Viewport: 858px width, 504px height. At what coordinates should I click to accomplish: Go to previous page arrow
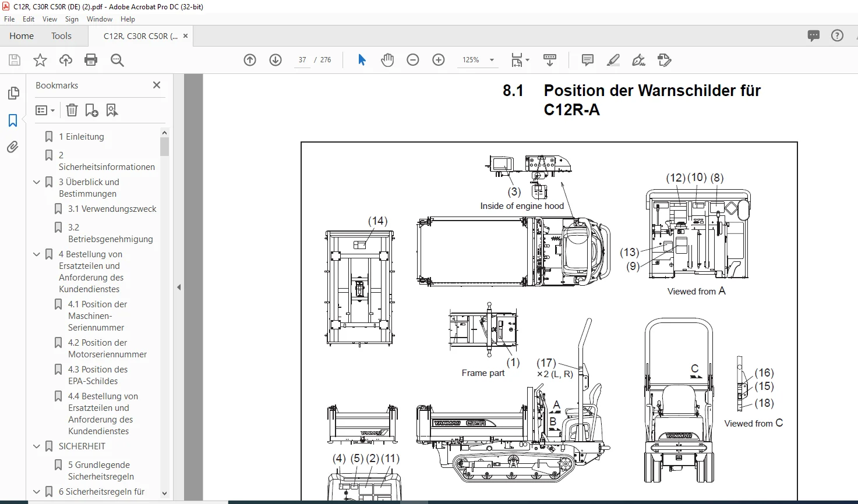250,60
